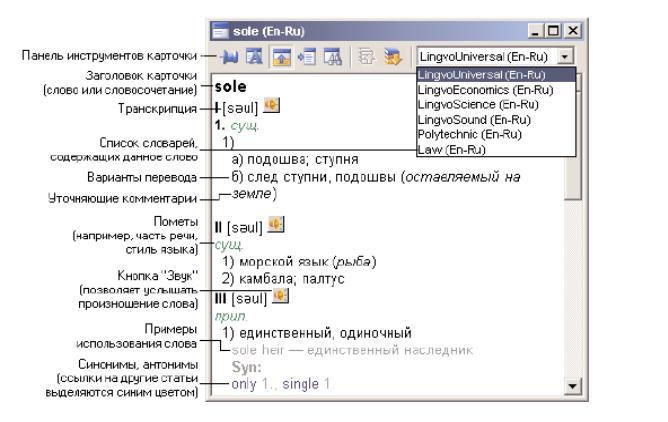Maximize the sole (En-Ru) card window
Screen dimensions: 668x422
pos(553,31)
